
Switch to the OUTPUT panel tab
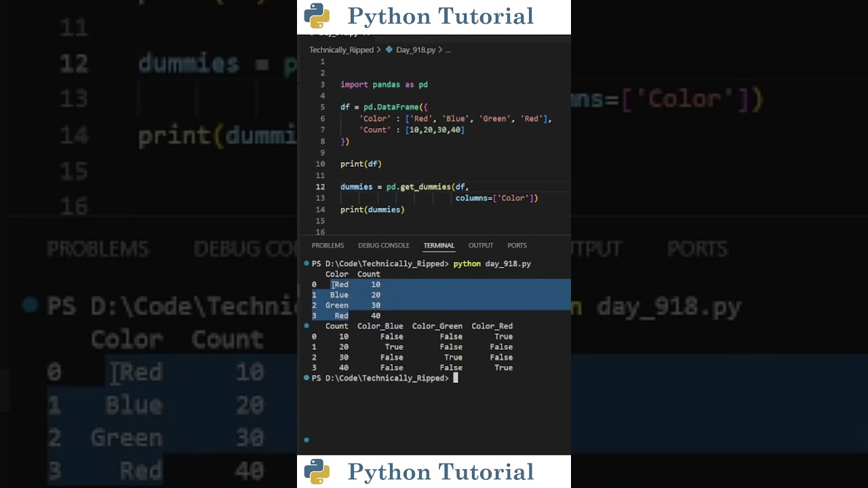click(x=481, y=245)
